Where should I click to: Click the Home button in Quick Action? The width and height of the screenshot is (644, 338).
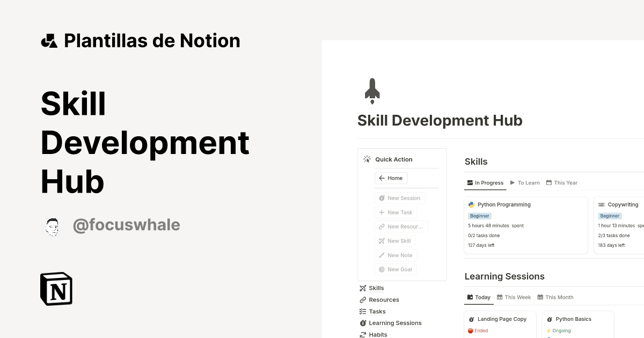[391, 178]
